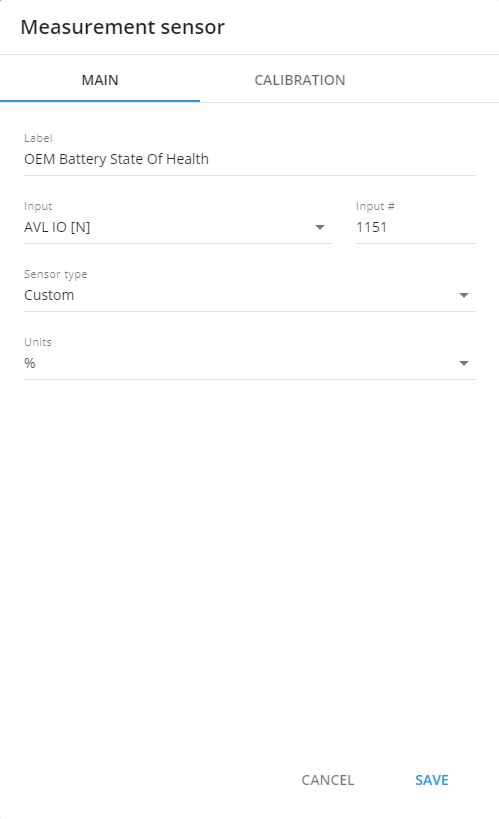Click the Units dropdown arrow
This screenshot has width=499, height=819.
point(463,363)
